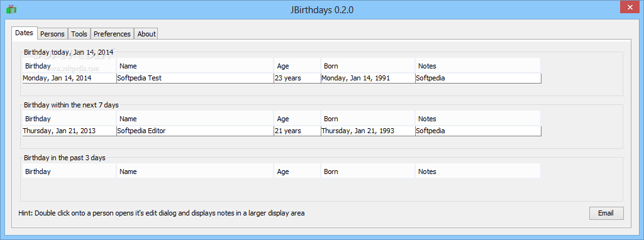Click the hint text about double clicking a person
Screen dimensions: 644x240
[x=162, y=213]
